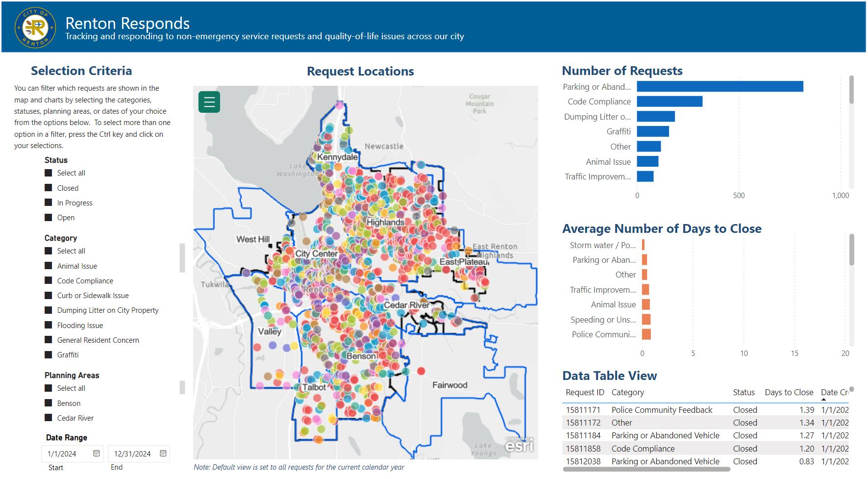Screen dimensions: 868x479
Task: Check the Flooding Issue category filter
Action: [48, 325]
